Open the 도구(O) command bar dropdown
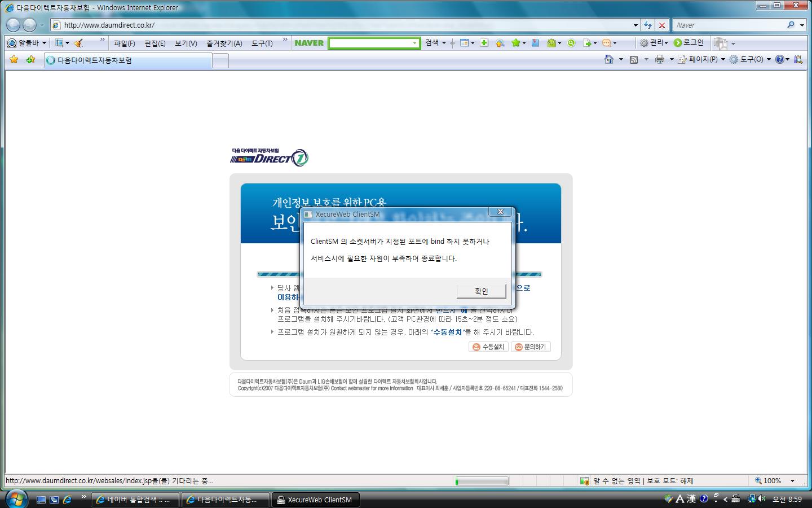This screenshot has width=812, height=508. pyautogui.click(x=749, y=59)
